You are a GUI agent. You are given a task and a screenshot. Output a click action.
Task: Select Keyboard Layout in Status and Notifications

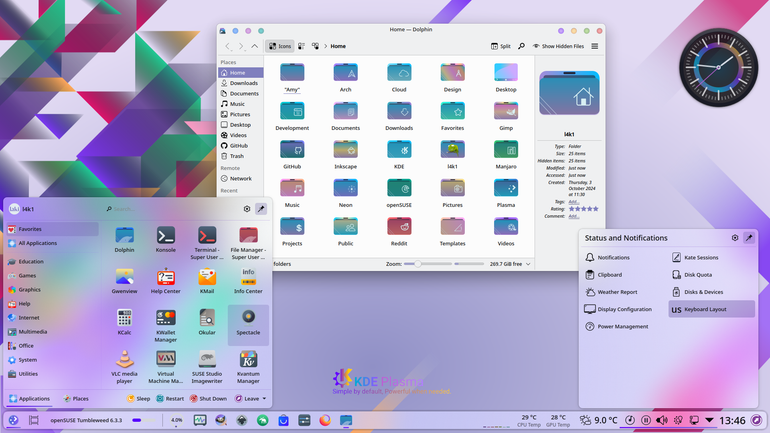pos(712,309)
